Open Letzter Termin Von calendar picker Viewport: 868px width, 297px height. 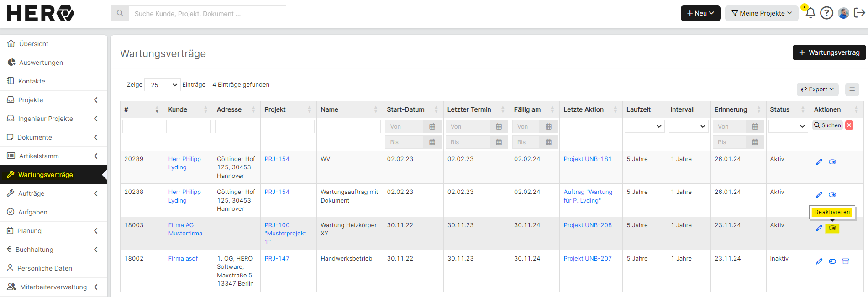pos(499,127)
